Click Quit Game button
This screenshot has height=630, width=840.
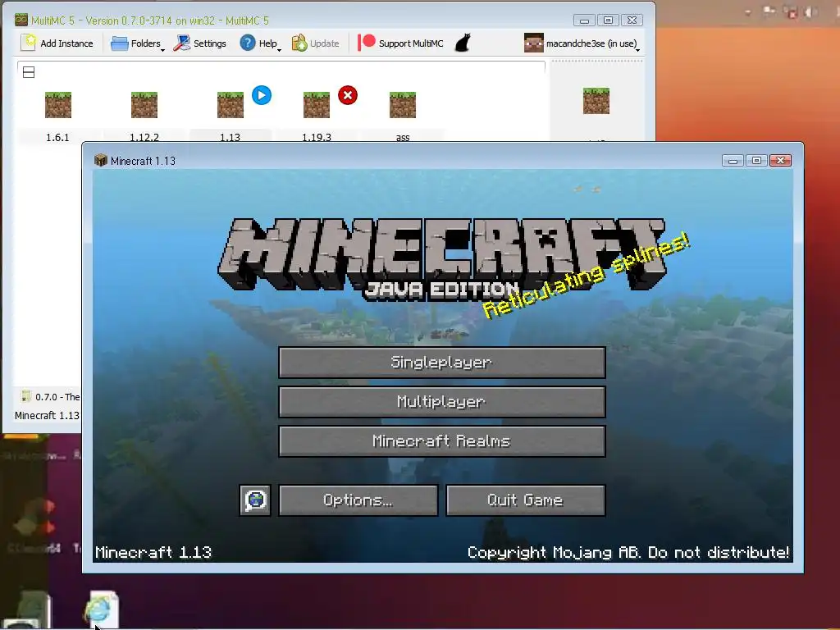coord(526,500)
